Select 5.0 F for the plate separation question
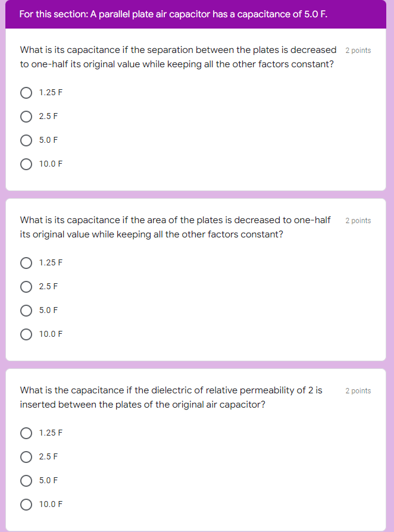The width and height of the screenshot is (394, 532). pyautogui.click(x=26, y=140)
